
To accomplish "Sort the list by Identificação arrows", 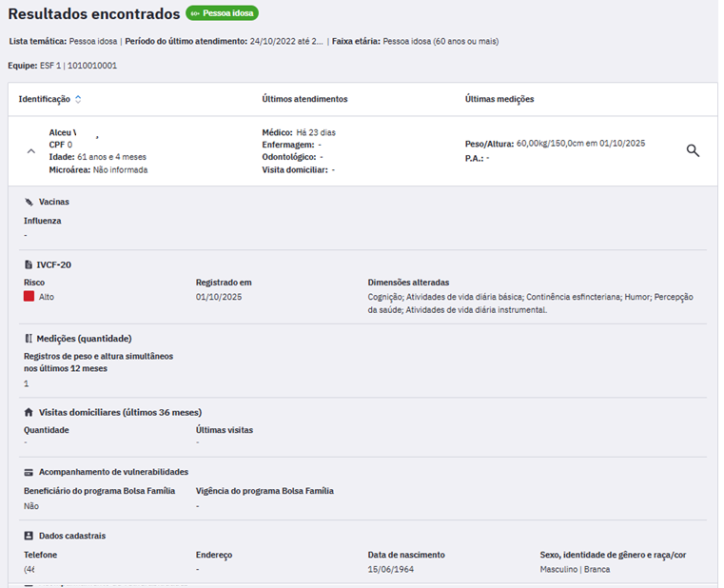I will 78,99.
